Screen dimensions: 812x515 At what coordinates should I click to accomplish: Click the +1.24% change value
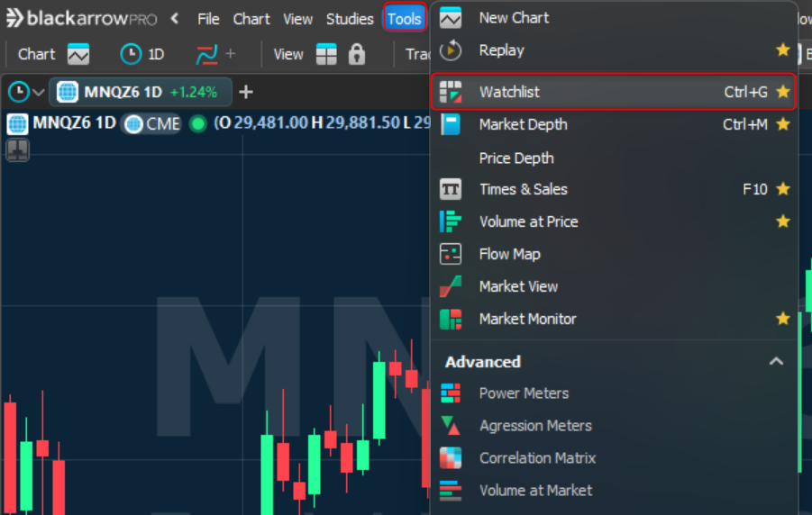point(194,92)
